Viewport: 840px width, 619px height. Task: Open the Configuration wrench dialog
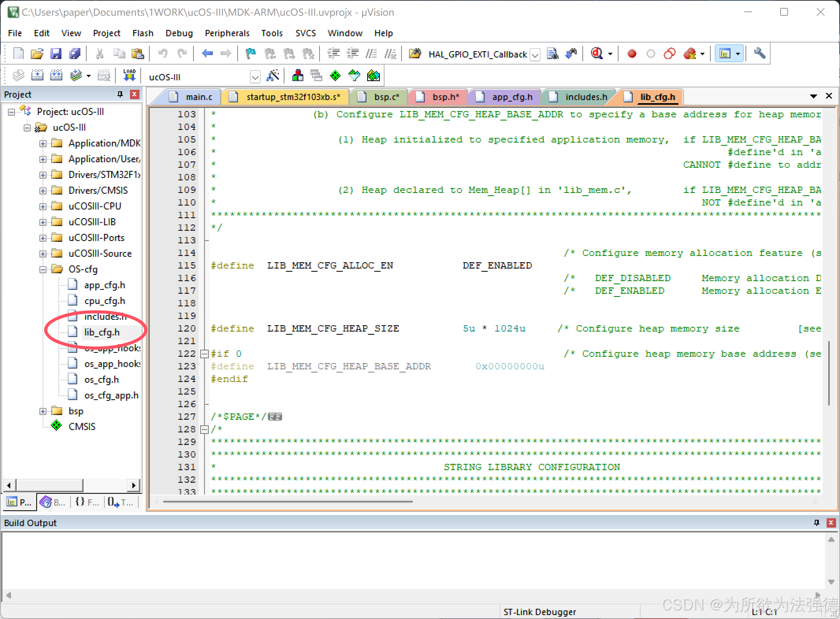(760, 53)
